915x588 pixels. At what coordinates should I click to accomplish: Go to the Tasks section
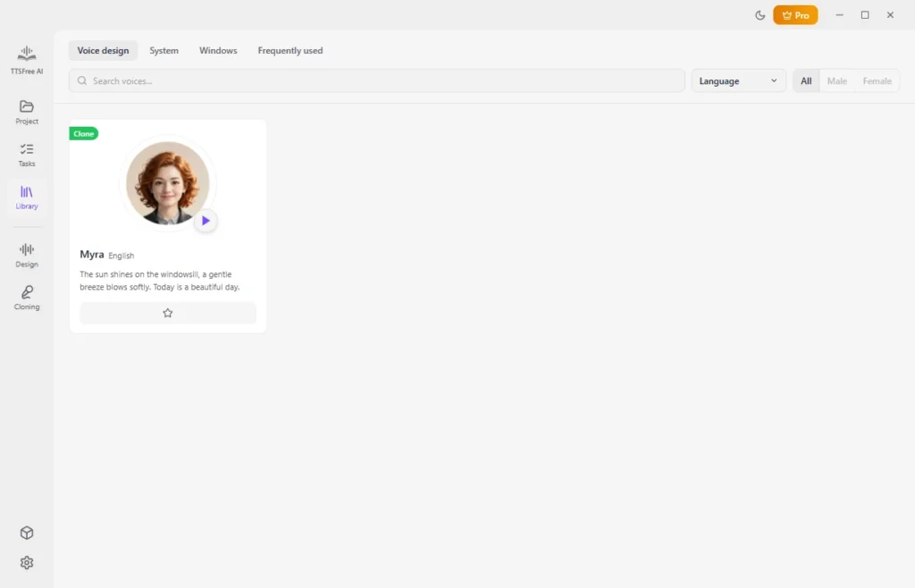(x=26, y=155)
